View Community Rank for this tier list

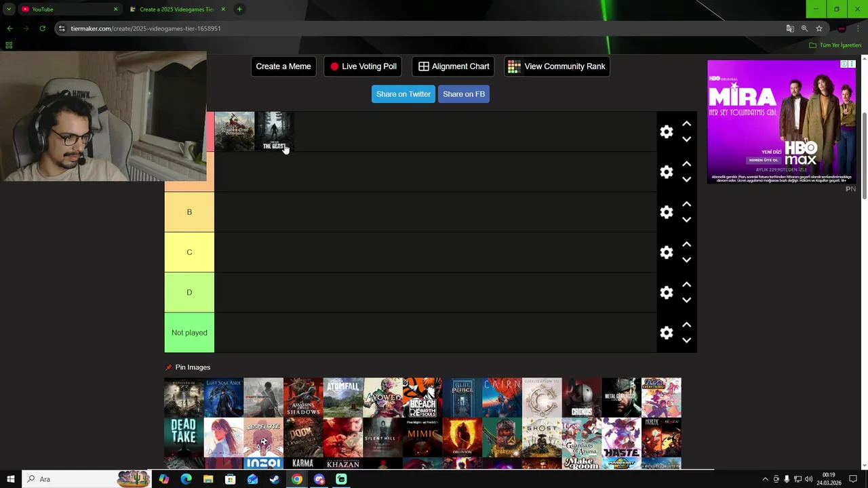click(x=557, y=66)
